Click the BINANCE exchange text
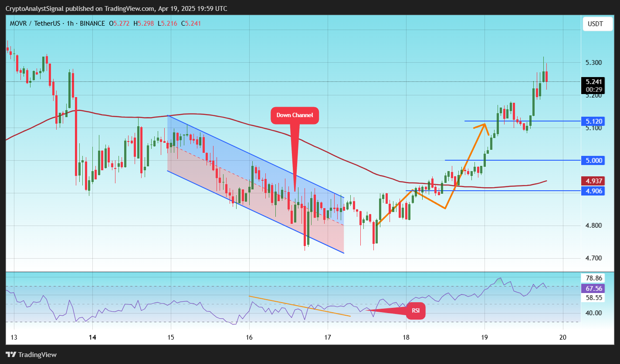 click(91, 24)
